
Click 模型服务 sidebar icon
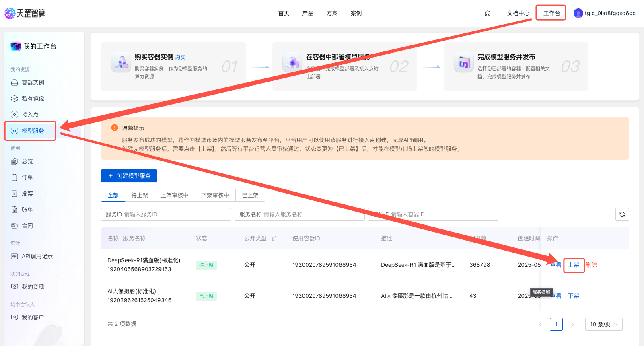(x=14, y=131)
